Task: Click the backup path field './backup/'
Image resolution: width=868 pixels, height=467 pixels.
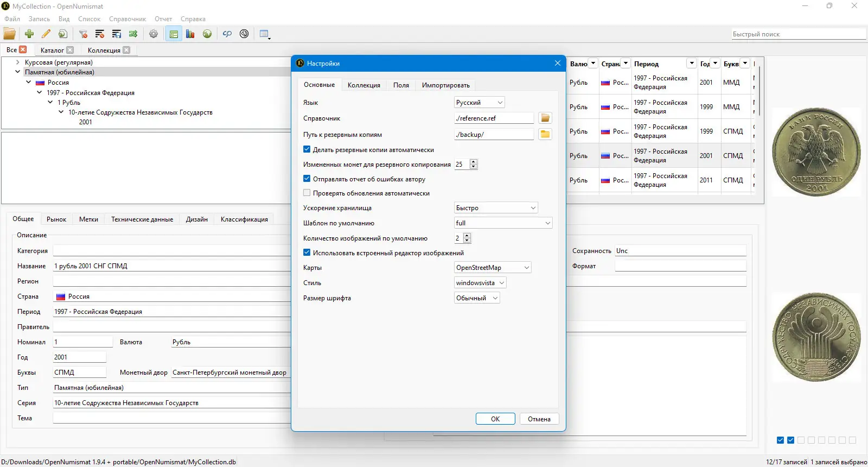Action: 494,135
